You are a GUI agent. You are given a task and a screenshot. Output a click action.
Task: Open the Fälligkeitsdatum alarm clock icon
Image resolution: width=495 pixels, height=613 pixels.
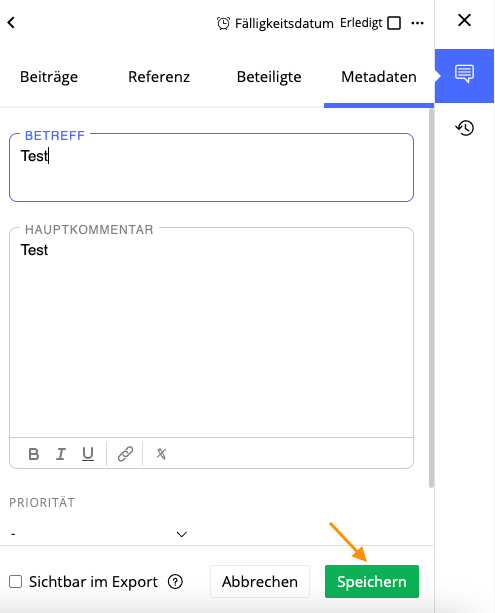point(223,23)
